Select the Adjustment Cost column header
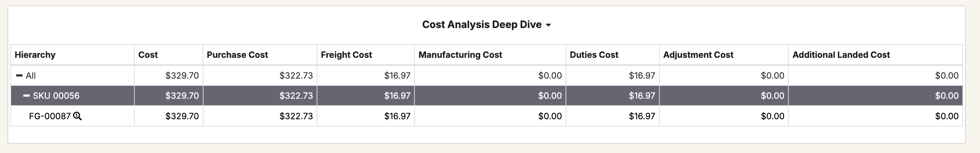The width and height of the screenshot is (980, 153). tap(698, 55)
